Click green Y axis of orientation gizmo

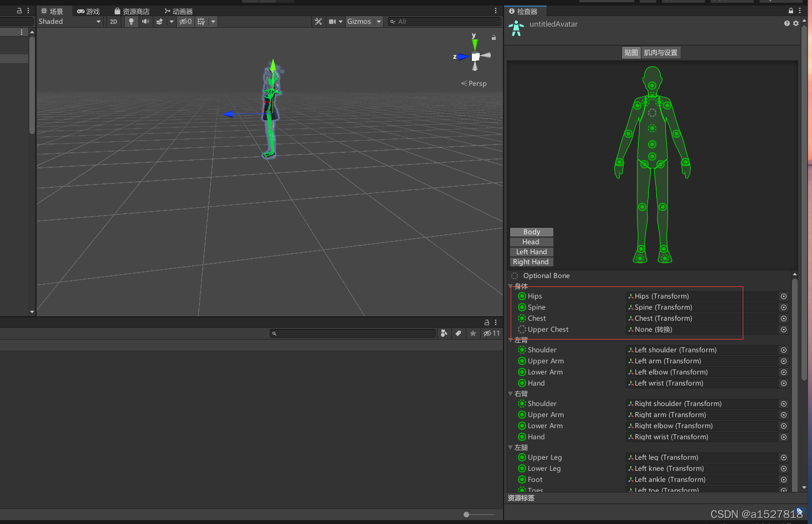(x=474, y=44)
